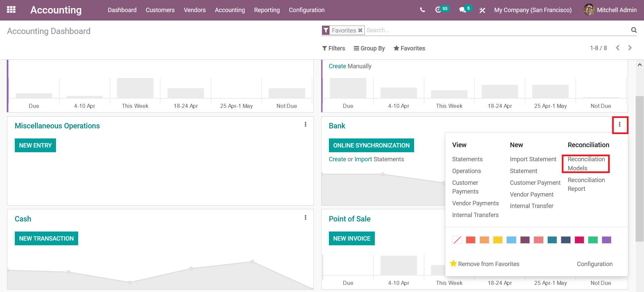Choose Statement under New
Screen dimensions: 644x292
pyautogui.click(x=524, y=171)
